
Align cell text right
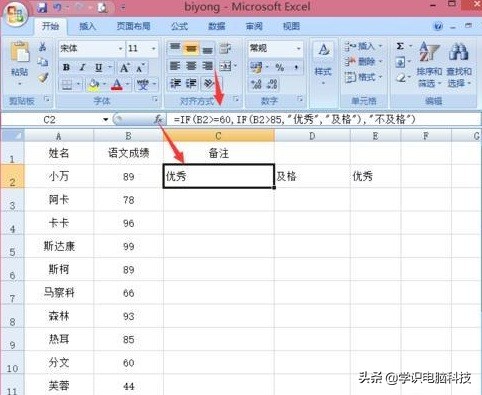click(x=207, y=66)
